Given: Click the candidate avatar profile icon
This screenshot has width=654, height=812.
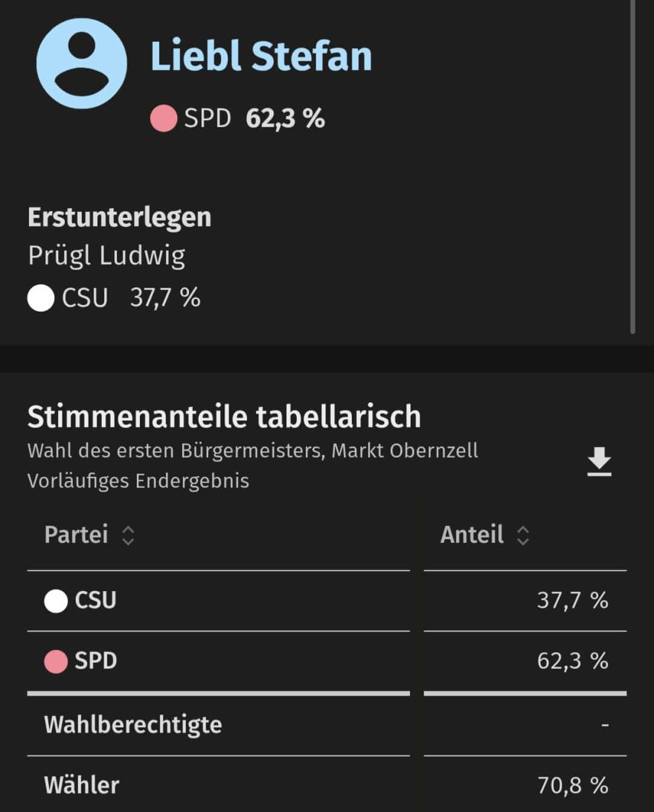Looking at the screenshot, I should pyautogui.click(x=81, y=64).
